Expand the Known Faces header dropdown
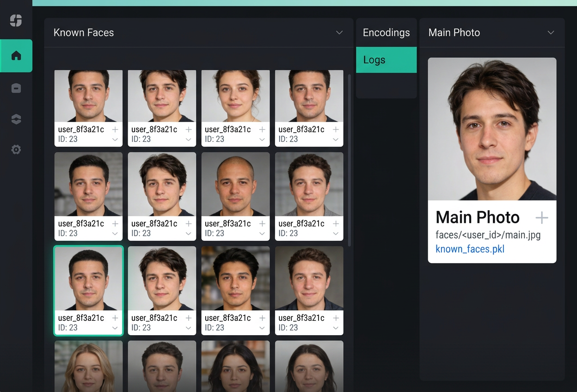577x392 pixels. (x=339, y=32)
